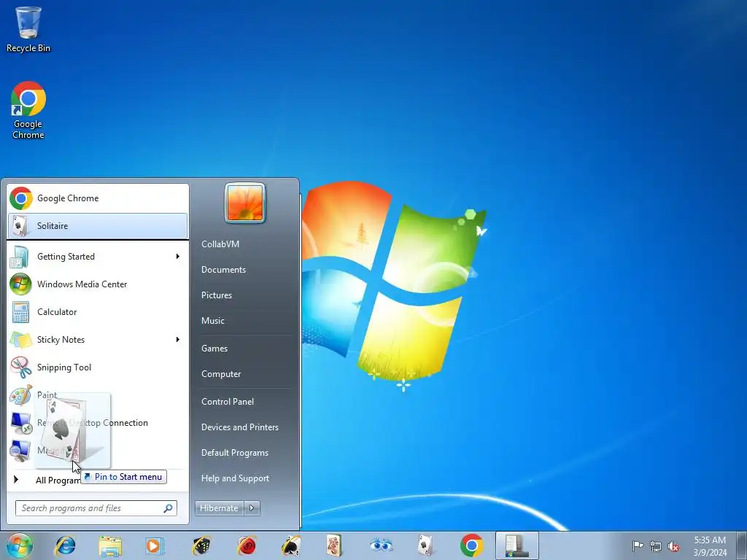Launch the Magnifier icon in Start menu
This screenshot has width=747, height=560.
tap(21, 451)
